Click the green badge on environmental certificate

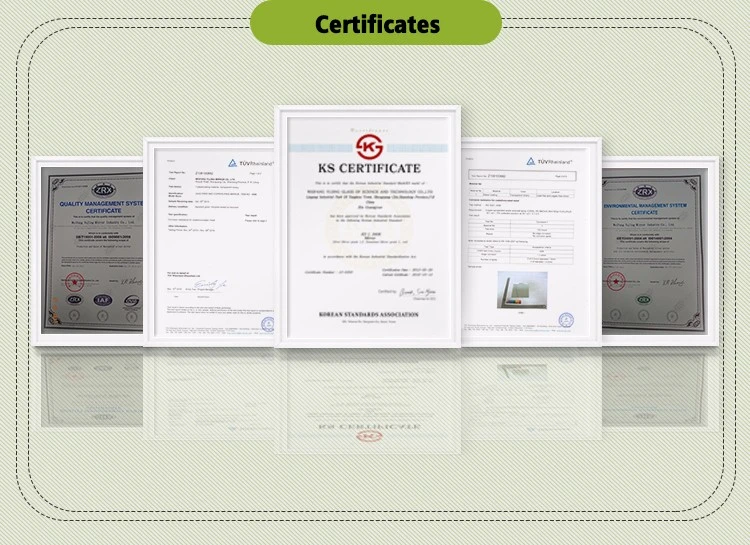click(643, 300)
